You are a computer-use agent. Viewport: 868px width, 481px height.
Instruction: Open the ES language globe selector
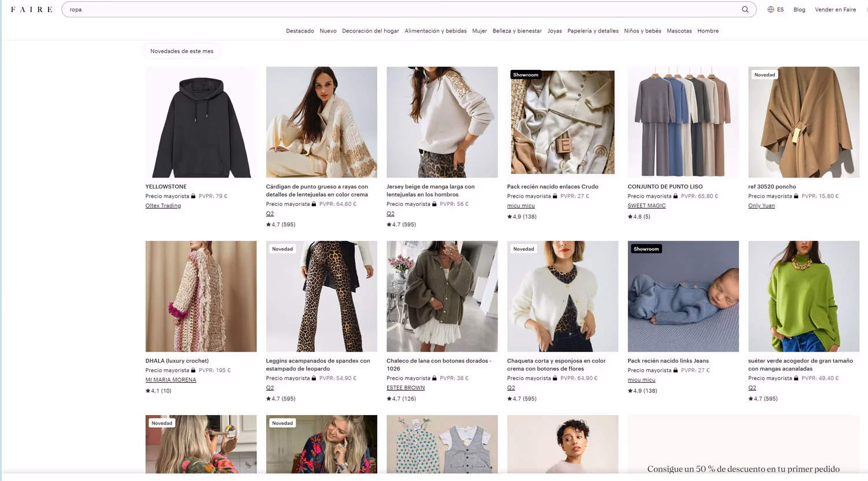coord(775,9)
